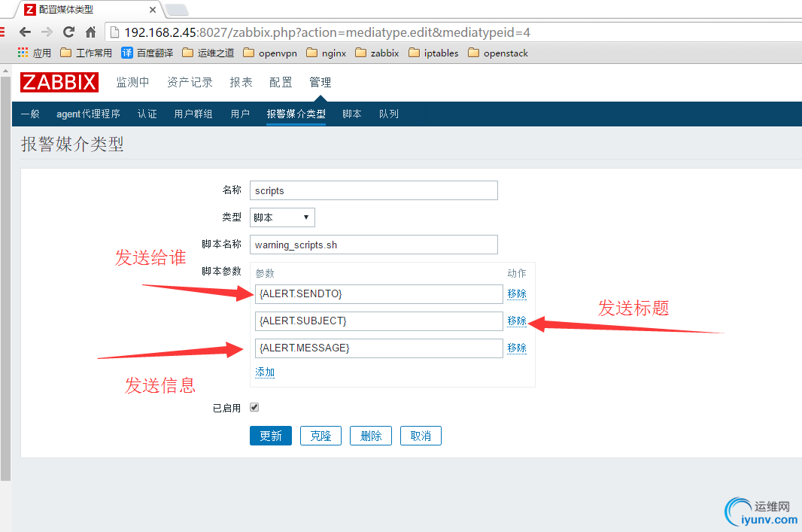Open the iptables bookmark folder
Image resolution: width=802 pixels, height=532 pixels.
[x=433, y=53]
